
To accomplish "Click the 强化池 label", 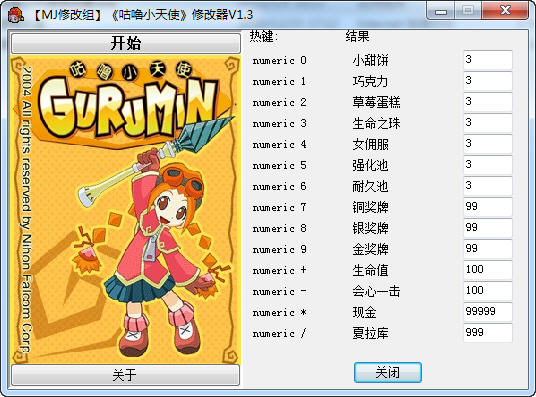I will [371, 166].
